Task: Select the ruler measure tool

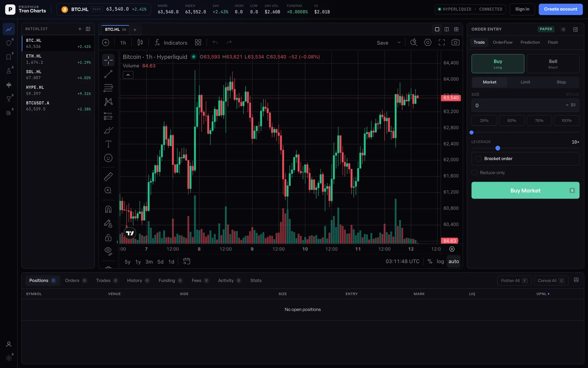Action: (x=108, y=177)
